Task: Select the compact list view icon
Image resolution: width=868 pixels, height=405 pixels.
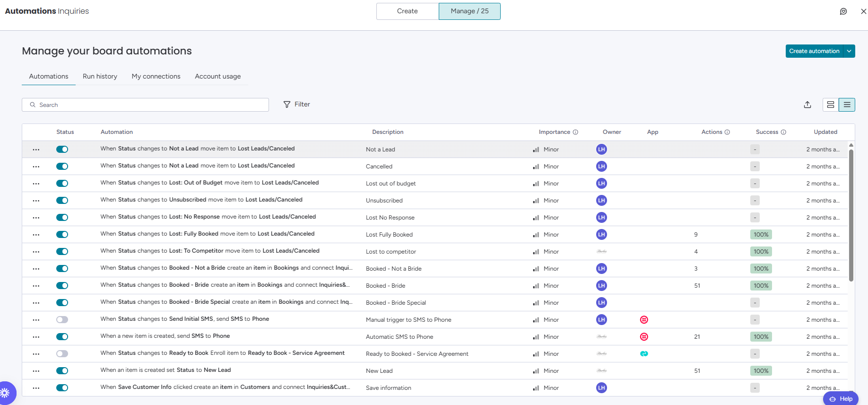Action: coord(847,105)
